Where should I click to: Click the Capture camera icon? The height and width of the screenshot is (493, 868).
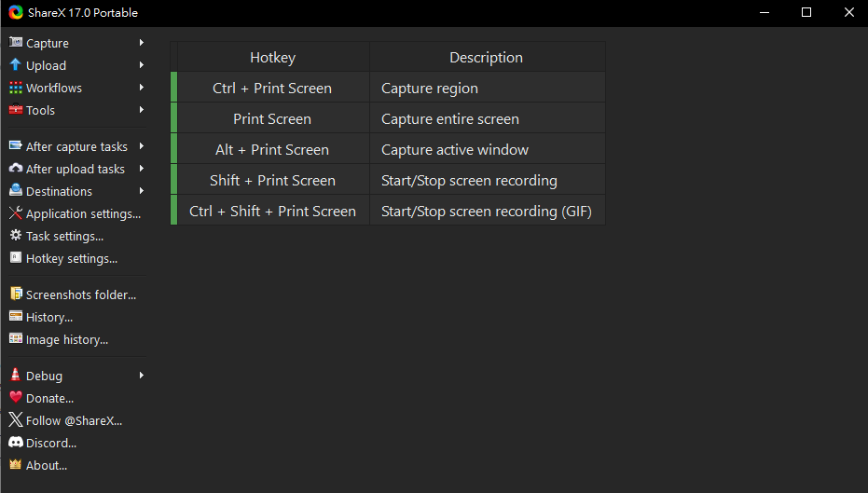tap(16, 43)
